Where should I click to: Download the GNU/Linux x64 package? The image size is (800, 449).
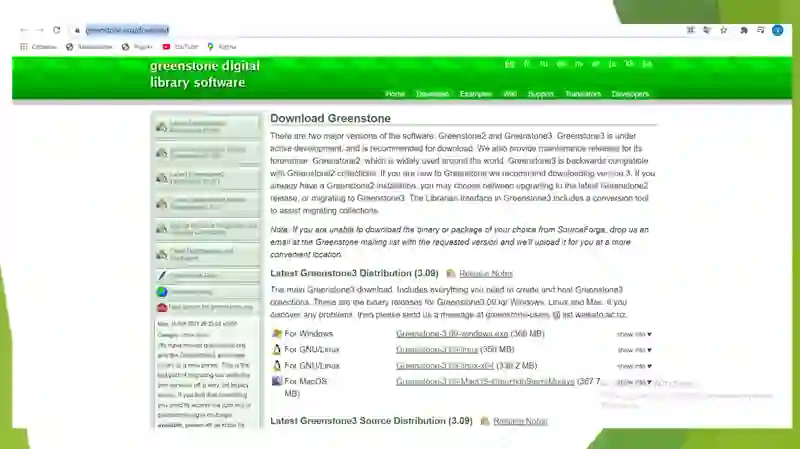[445, 366]
